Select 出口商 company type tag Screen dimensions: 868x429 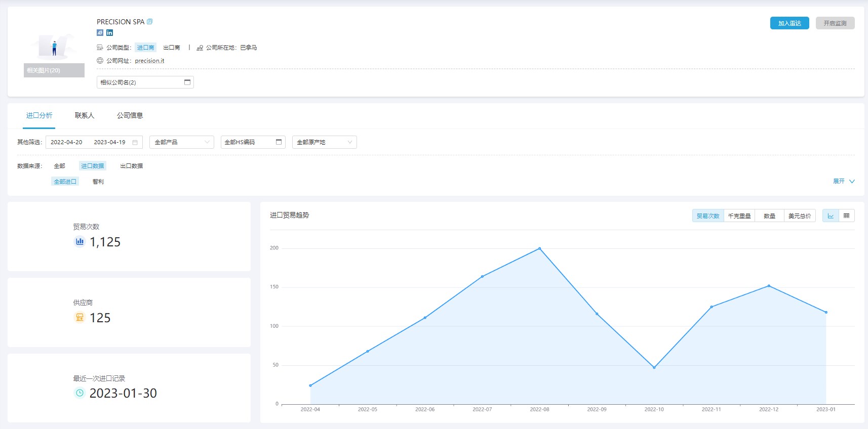tap(172, 48)
